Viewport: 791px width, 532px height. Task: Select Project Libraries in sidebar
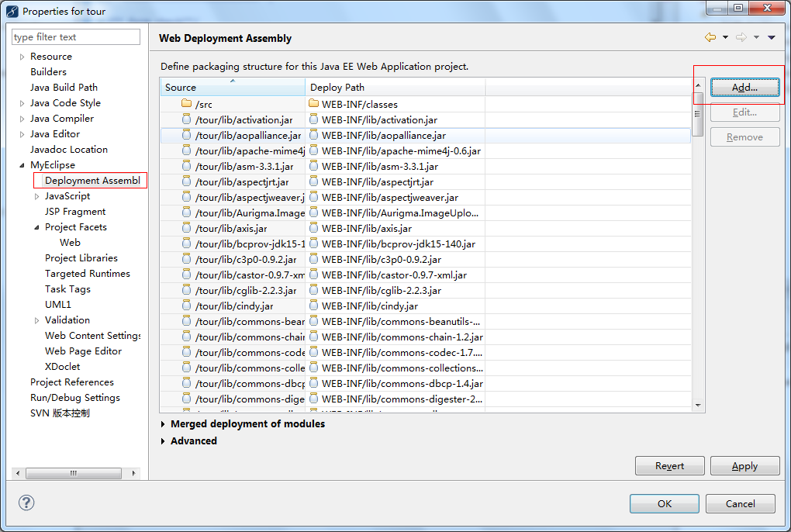pos(81,258)
